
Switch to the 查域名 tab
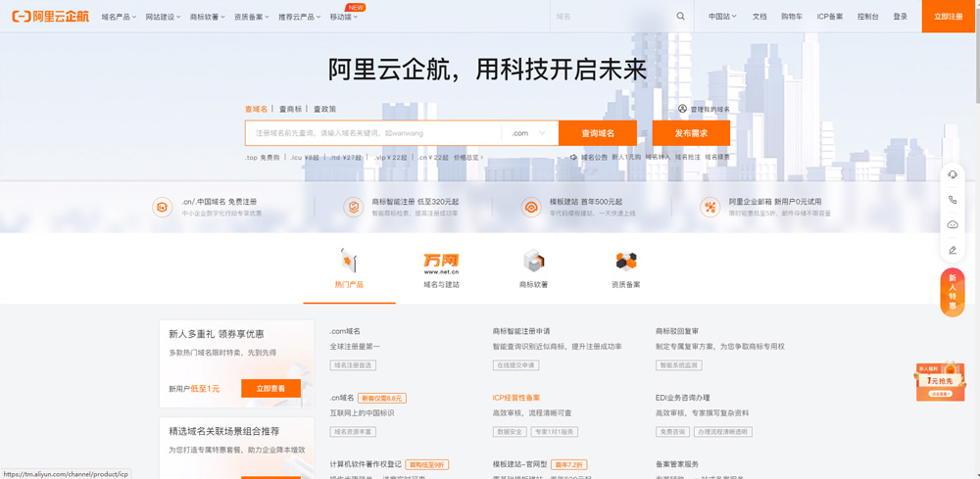pos(256,109)
